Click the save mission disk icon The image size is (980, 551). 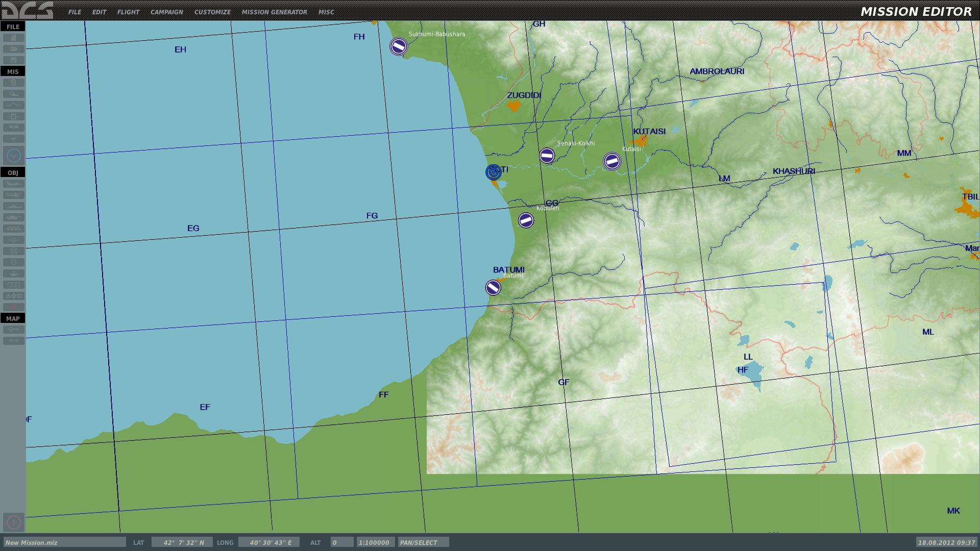(x=13, y=60)
